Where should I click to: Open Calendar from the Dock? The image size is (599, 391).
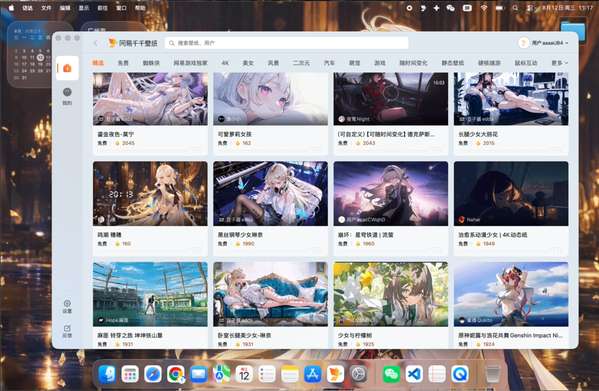(x=244, y=374)
